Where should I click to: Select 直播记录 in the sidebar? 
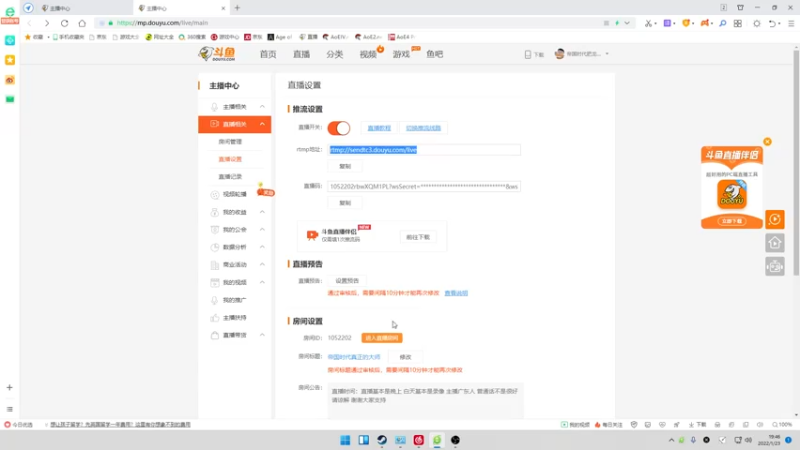230,177
